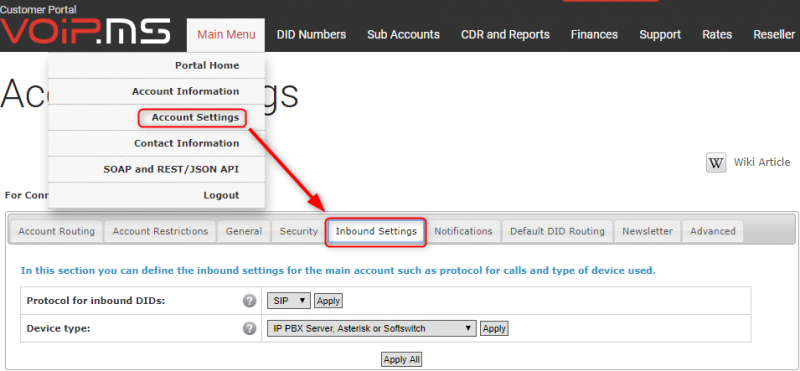The width and height of the screenshot is (800, 371).
Task: Select Account Settings from the menu
Action: click(195, 117)
